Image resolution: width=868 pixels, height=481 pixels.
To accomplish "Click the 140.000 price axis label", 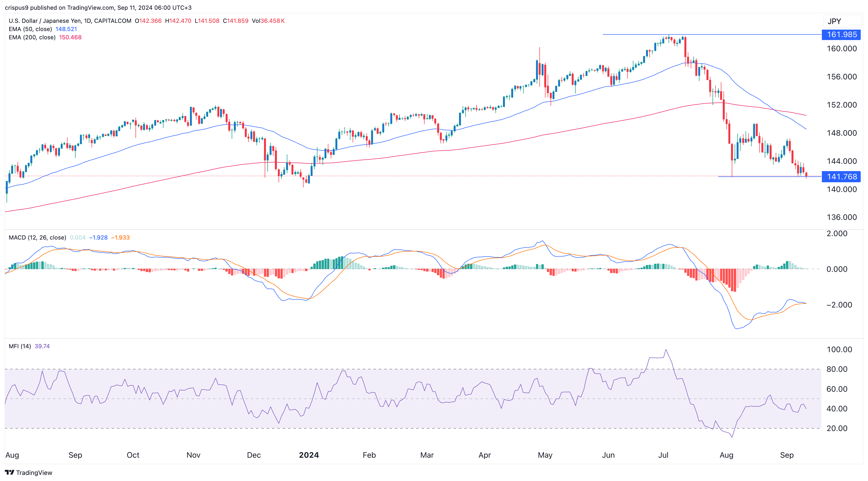I will point(842,189).
